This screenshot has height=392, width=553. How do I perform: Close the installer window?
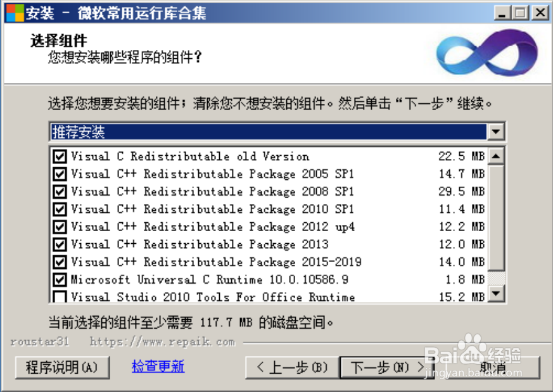pos(540,13)
